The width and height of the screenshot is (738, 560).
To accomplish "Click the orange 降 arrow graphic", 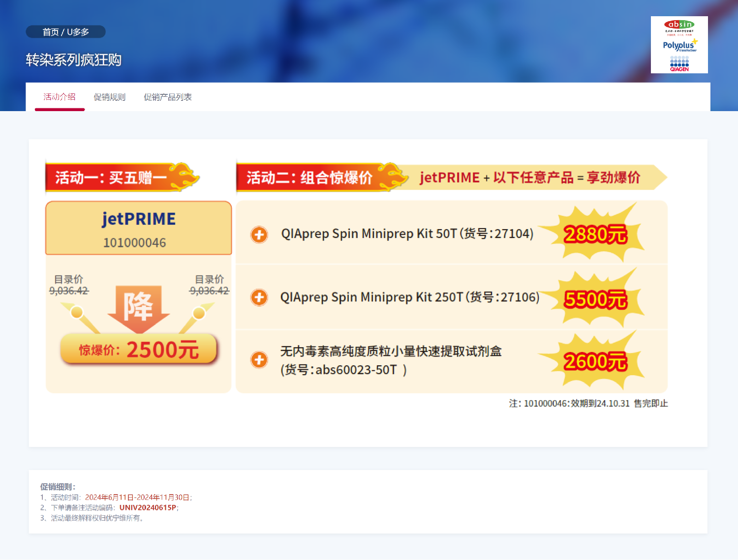I will (x=138, y=307).
